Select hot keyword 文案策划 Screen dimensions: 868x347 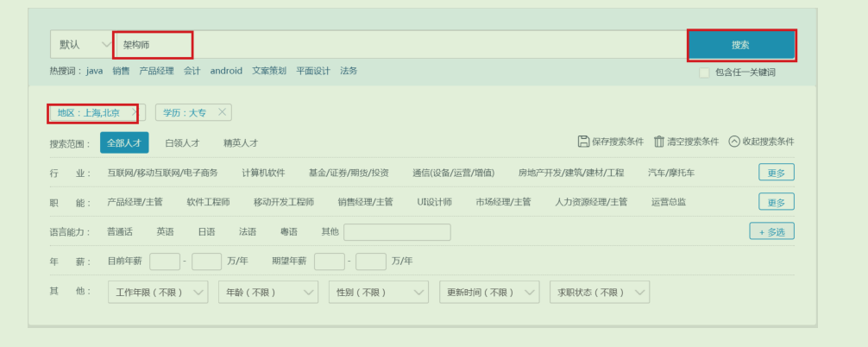[269, 71]
